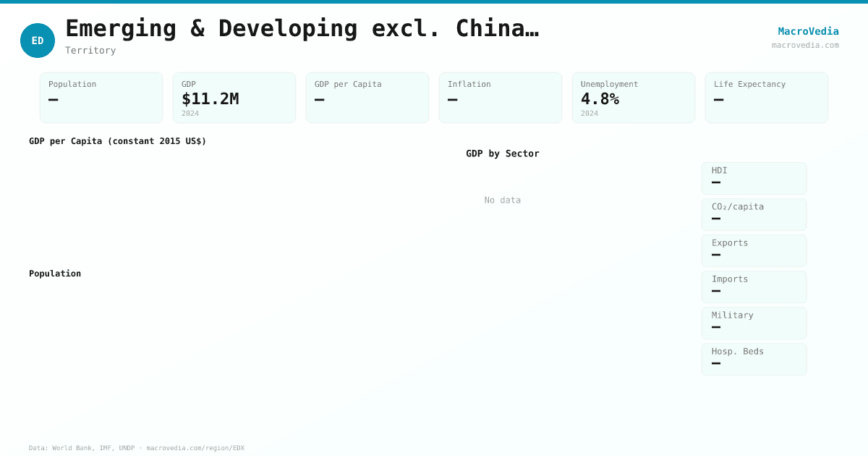This screenshot has height=456, width=868.
Task: Open the Hosp. Beds indicator card
Action: tap(754, 359)
